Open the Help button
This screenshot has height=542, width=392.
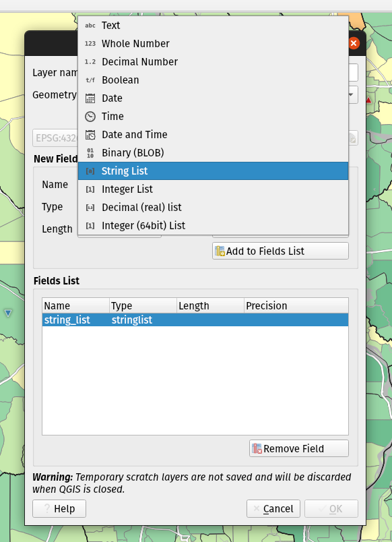point(59,508)
